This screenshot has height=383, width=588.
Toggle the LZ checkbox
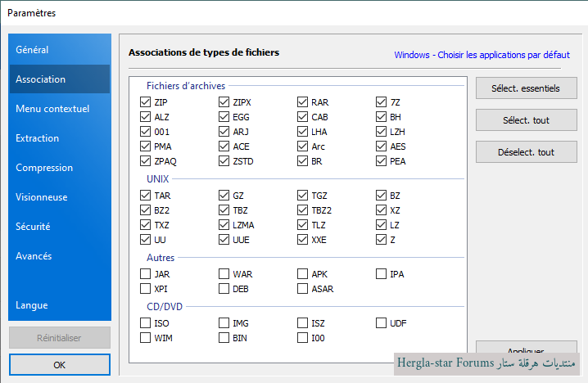381,225
